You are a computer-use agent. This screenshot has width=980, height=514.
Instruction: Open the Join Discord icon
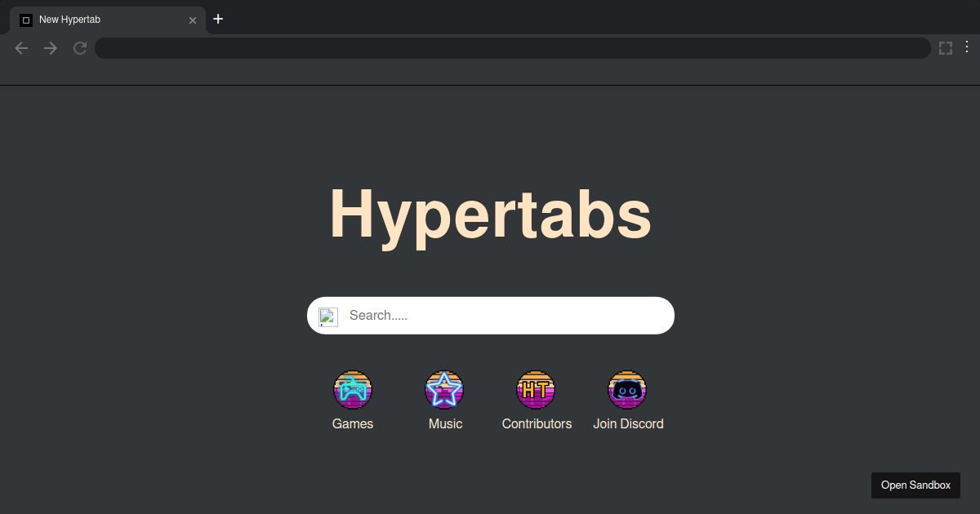click(x=627, y=389)
